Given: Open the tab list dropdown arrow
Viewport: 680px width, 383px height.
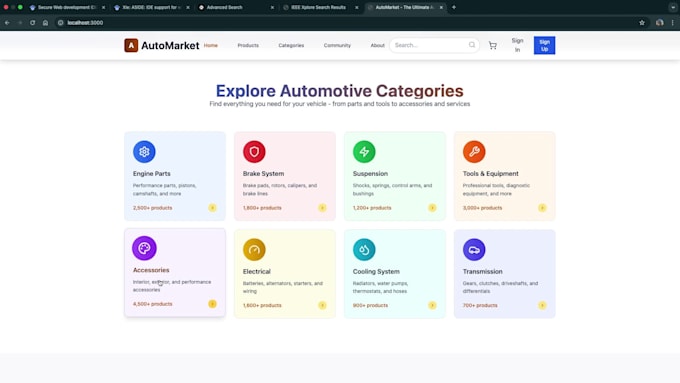Looking at the screenshot, I should point(673,7).
